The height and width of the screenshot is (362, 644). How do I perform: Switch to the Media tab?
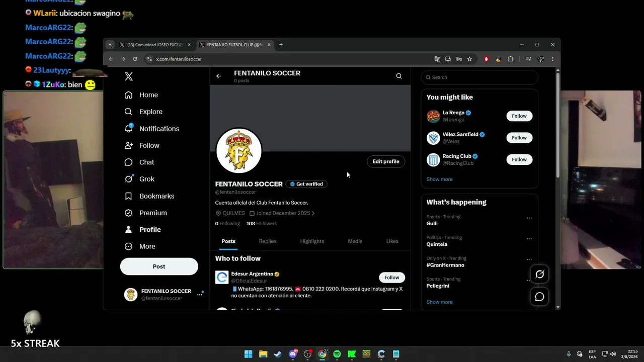tap(355, 241)
